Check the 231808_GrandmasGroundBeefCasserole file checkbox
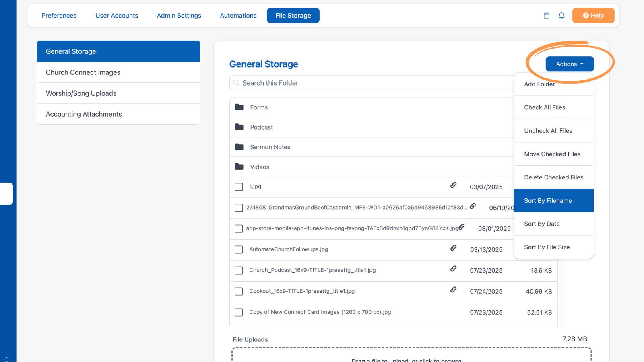 239,208
